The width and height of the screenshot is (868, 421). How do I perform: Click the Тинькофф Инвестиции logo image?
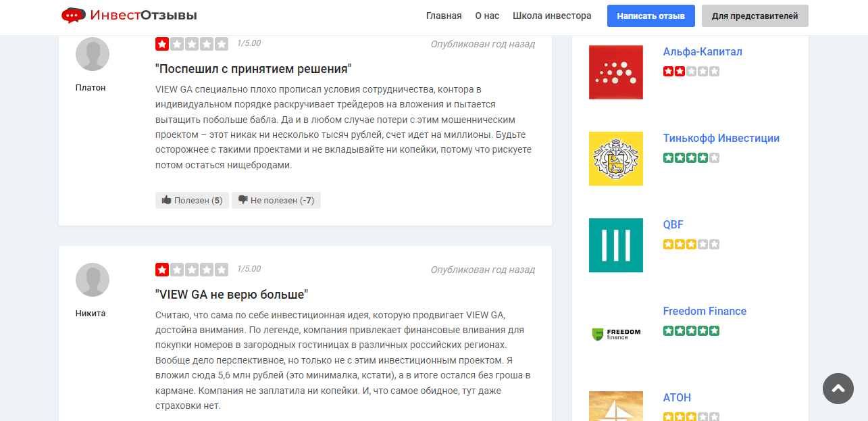pyautogui.click(x=615, y=159)
